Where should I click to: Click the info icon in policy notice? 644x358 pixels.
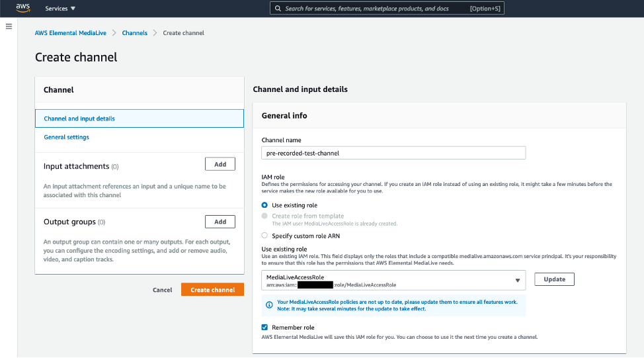coord(269,305)
